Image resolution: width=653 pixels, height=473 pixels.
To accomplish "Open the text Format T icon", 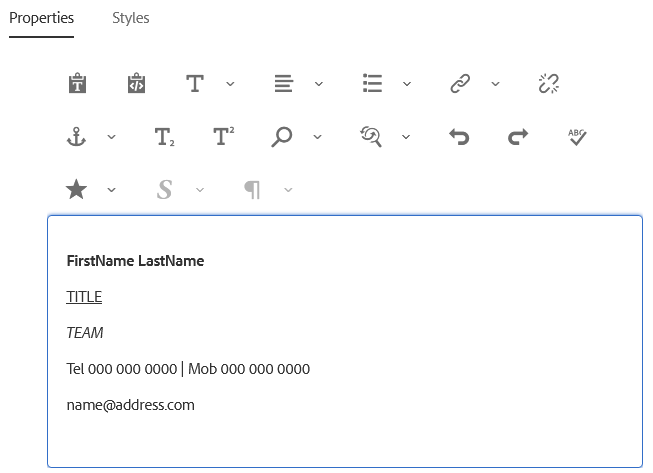I will 195,84.
